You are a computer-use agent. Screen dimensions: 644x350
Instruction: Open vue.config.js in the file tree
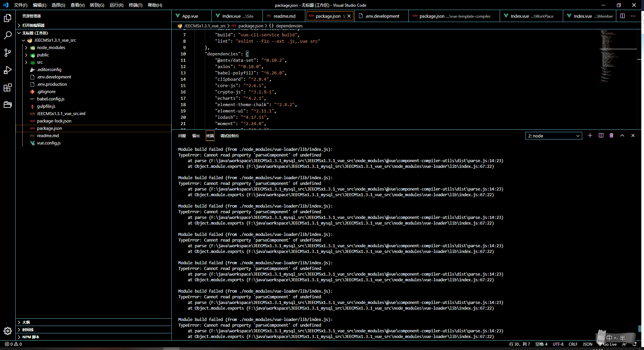[49, 143]
